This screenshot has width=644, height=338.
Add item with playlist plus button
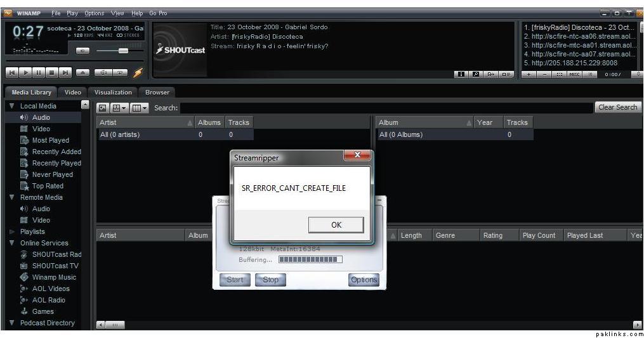coord(529,74)
